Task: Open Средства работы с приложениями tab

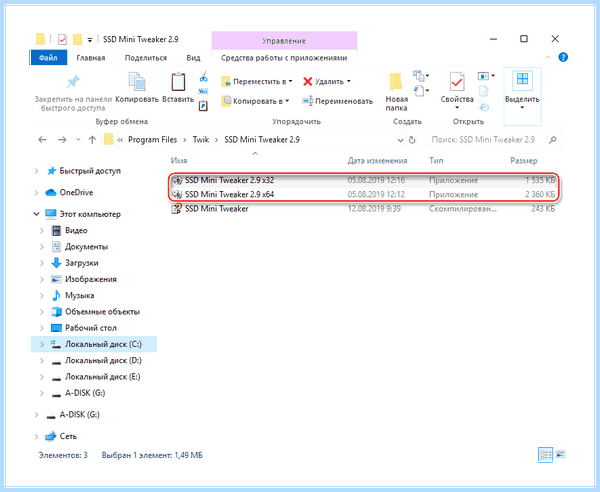Action: tap(284, 58)
